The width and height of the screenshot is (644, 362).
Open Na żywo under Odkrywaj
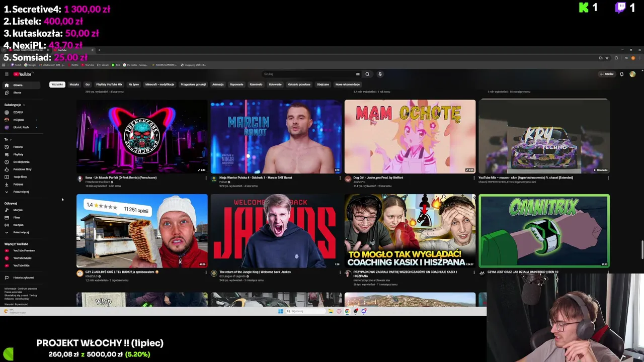(x=22, y=225)
